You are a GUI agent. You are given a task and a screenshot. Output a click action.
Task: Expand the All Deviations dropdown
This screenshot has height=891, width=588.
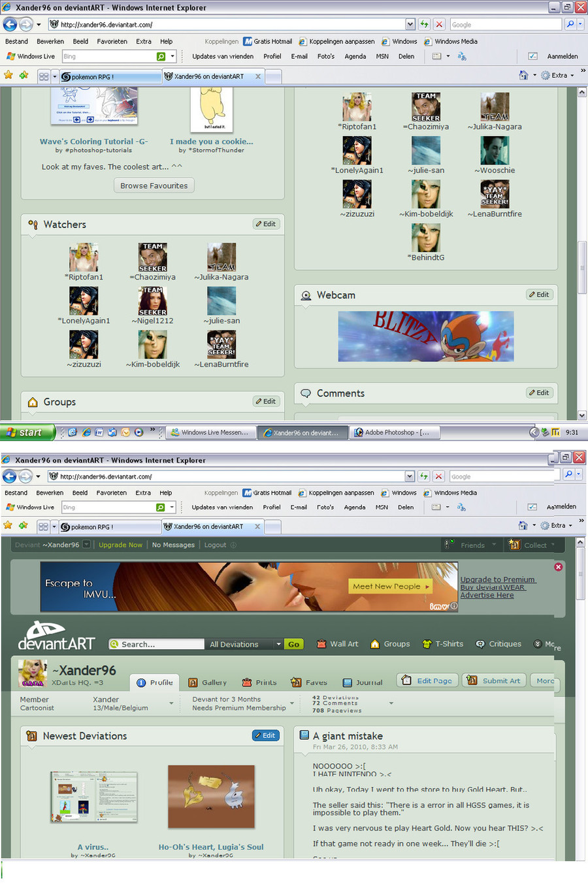(245, 644)
